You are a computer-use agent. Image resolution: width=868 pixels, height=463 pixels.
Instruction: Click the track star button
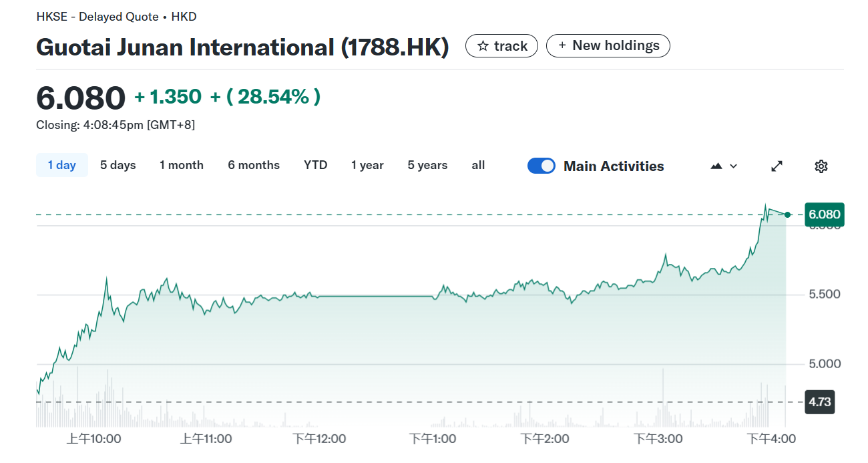501,46
